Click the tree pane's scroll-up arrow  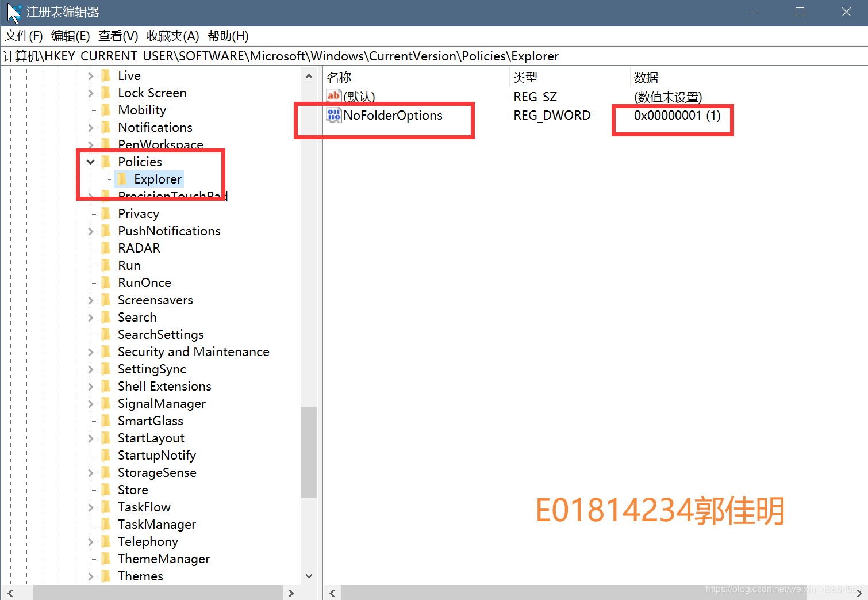point(309,76)
